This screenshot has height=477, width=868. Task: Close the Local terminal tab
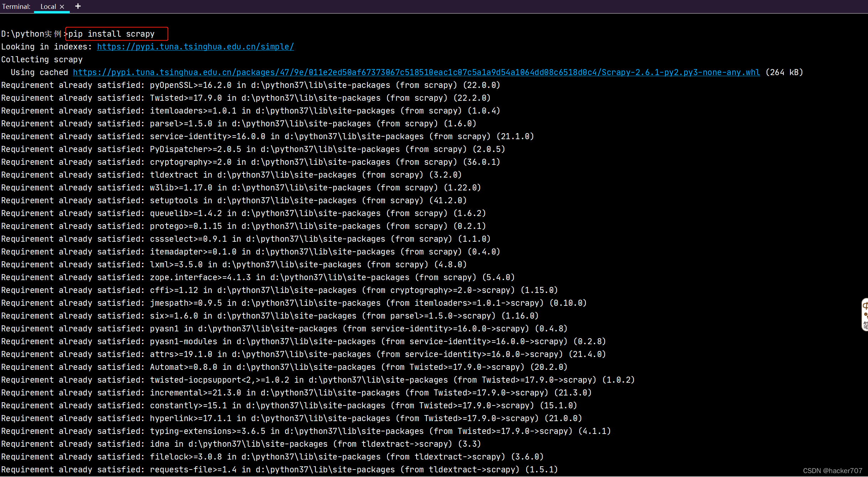point(62,6)
